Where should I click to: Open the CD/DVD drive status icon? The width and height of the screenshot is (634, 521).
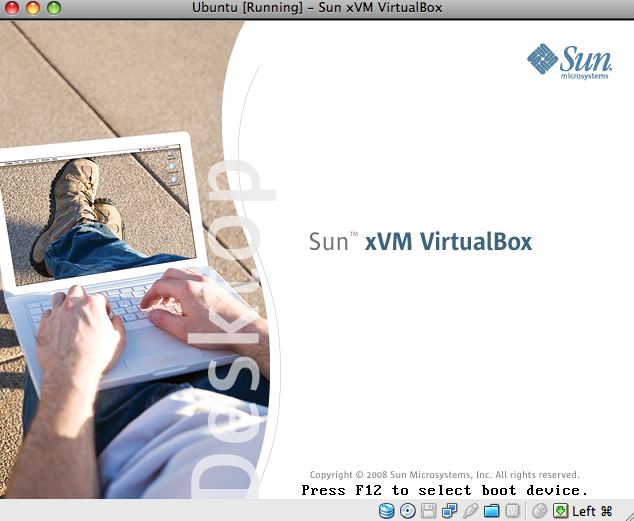tap(408, 511)
